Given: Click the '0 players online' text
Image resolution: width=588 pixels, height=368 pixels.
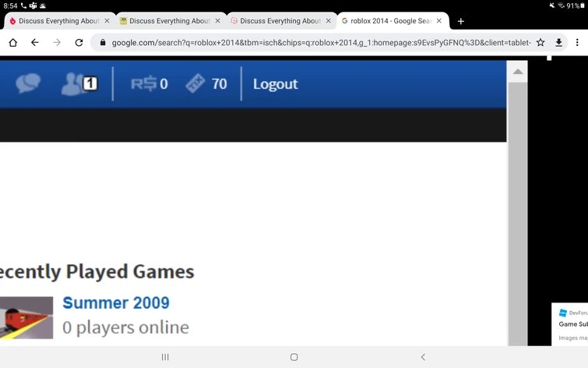Looking at the screenshot, I should click(125, 327).
